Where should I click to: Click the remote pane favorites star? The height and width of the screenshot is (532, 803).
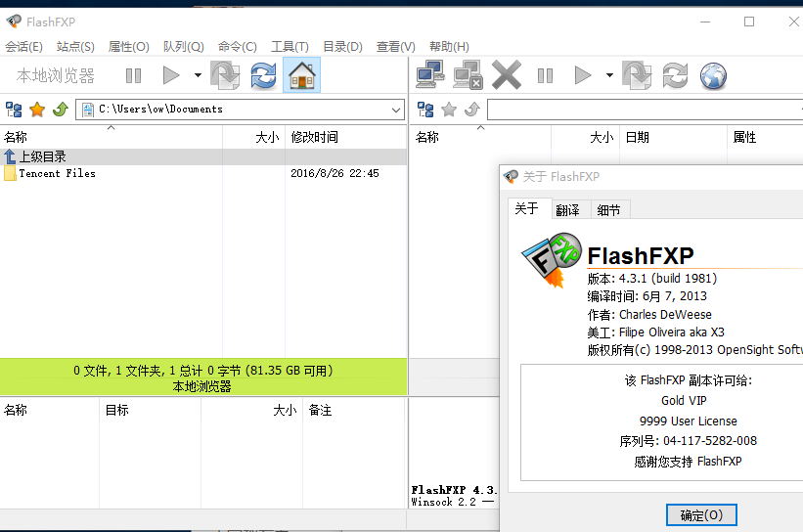coord(449,110)
